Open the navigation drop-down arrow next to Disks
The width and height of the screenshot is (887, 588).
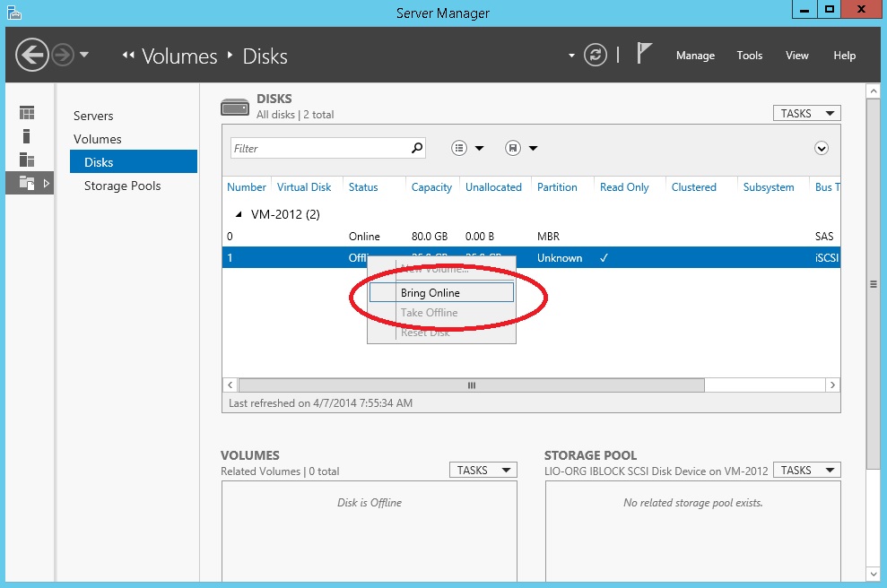point(571,55)
